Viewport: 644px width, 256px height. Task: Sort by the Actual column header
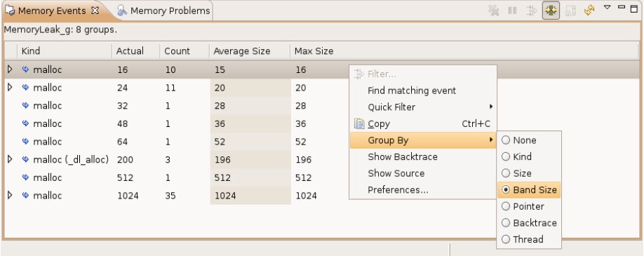135,51
